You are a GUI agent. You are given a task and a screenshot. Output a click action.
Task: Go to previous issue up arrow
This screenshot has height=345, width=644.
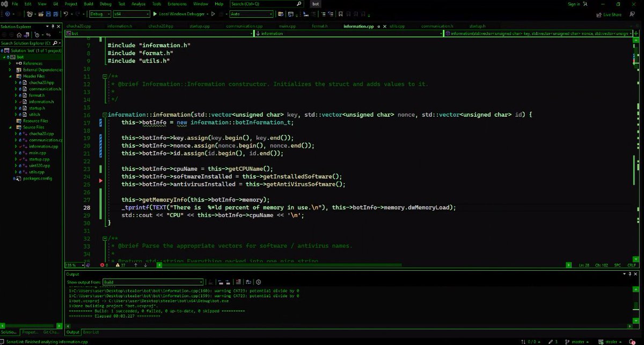pyautogui.click(x=136, y=265)
